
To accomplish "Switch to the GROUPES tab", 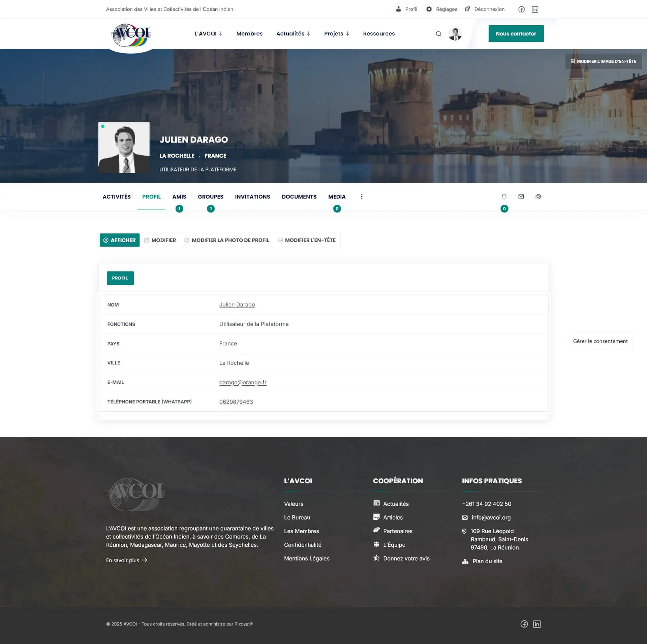I will 210,196.
